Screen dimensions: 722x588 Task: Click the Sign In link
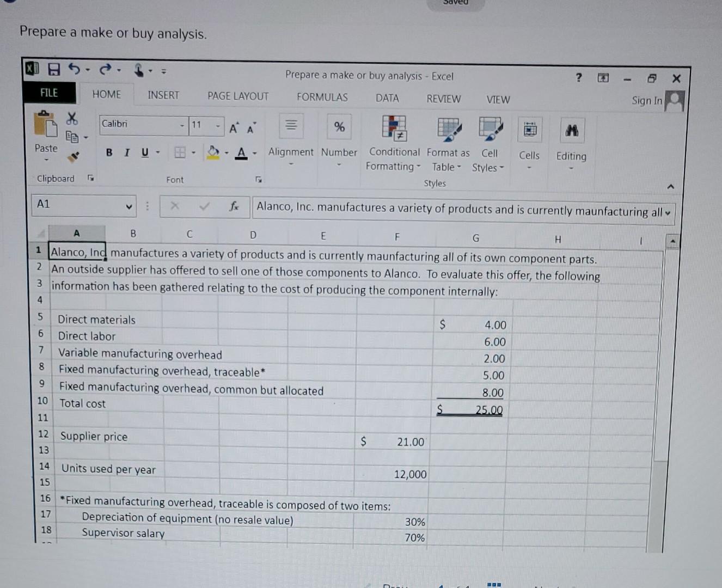coord(646,101)
